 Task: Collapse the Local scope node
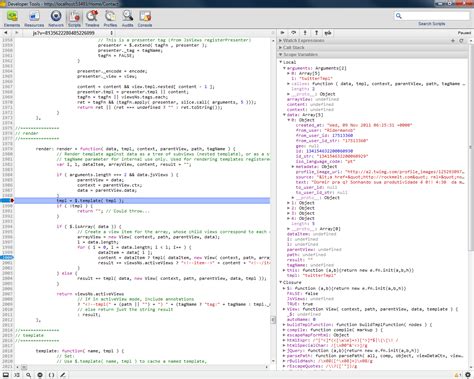281,62
